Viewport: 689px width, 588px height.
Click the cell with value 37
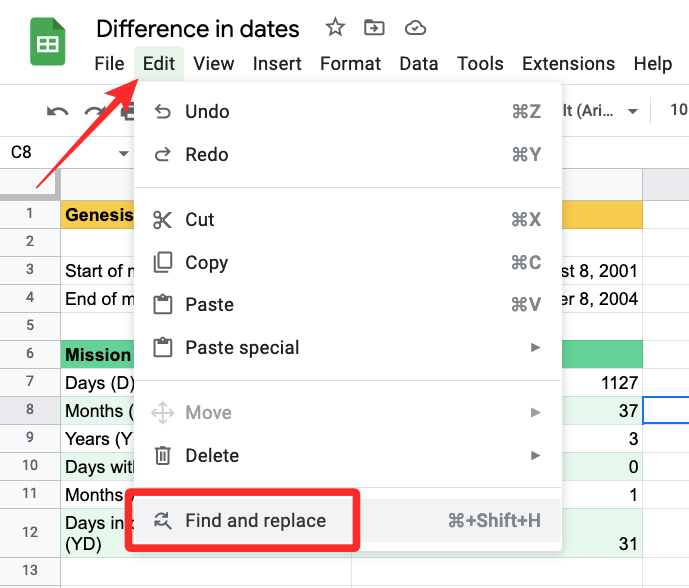point(602,410)
